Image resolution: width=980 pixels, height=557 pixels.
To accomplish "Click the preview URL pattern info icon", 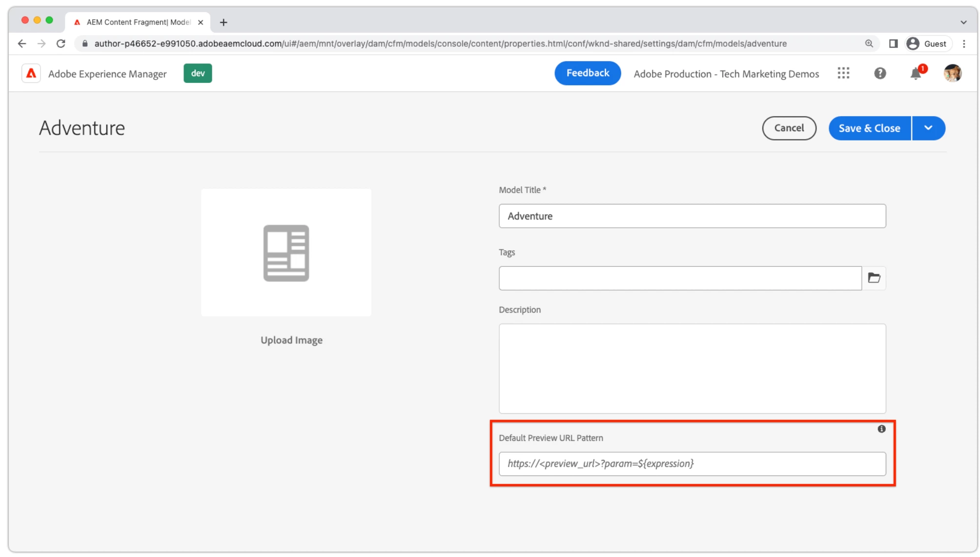I will tap(881, 429).
